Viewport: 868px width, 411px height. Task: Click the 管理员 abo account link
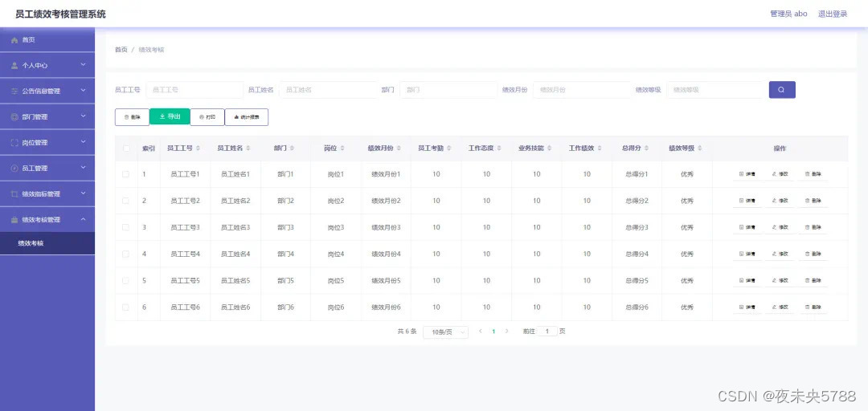coord(788,14)
